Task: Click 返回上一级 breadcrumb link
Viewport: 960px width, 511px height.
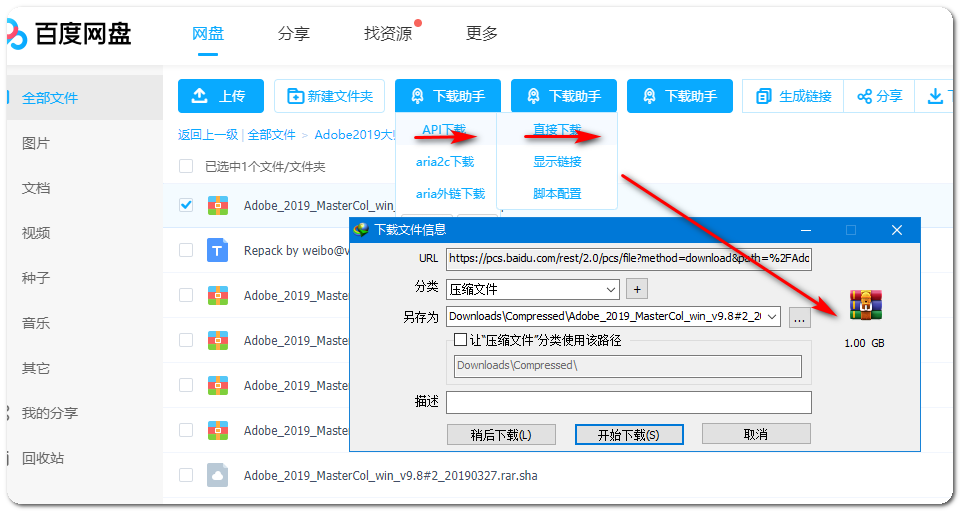Action: click(208, 135)
